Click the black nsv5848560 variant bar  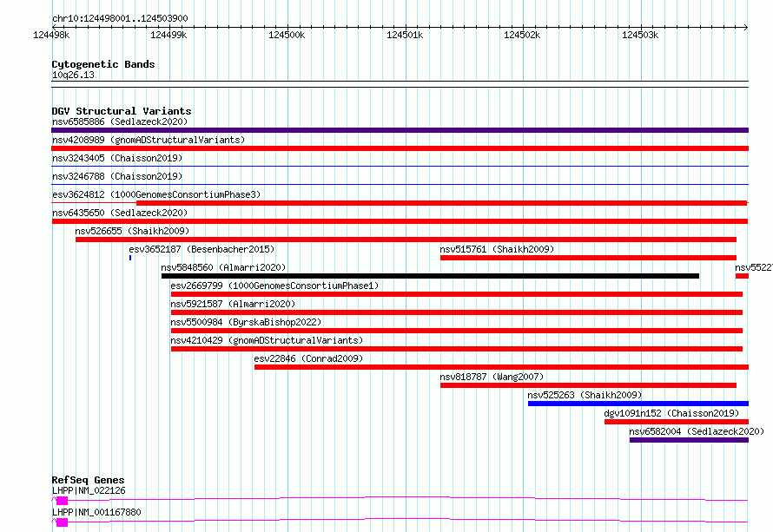pyautogui.click(x=431, y=276)
